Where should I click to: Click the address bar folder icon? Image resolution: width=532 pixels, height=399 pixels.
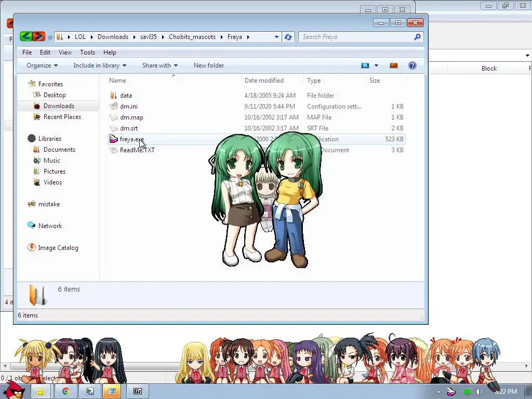[60, 37]
